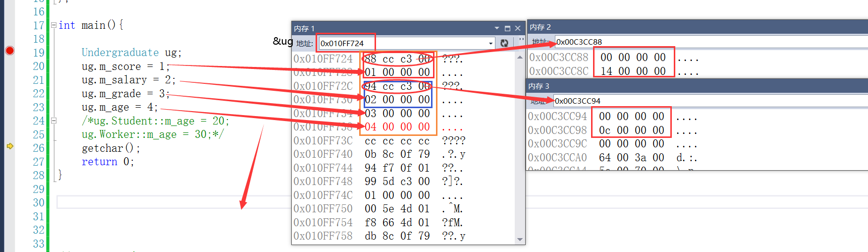Click bytes '14 00 00 00' in Memory 2
Viewport: 868px width, 252px height.
coord(633,71)
